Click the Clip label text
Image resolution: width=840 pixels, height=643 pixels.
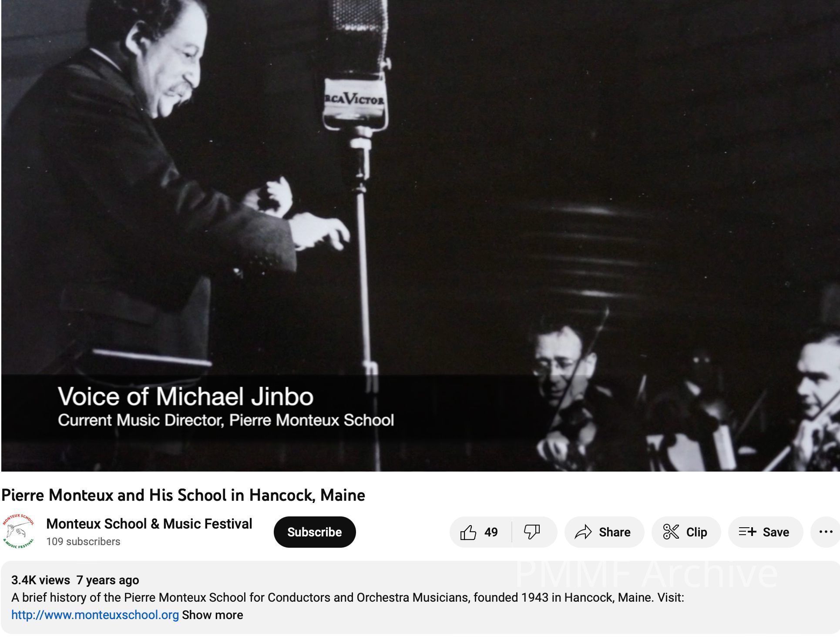click(696, 532)
